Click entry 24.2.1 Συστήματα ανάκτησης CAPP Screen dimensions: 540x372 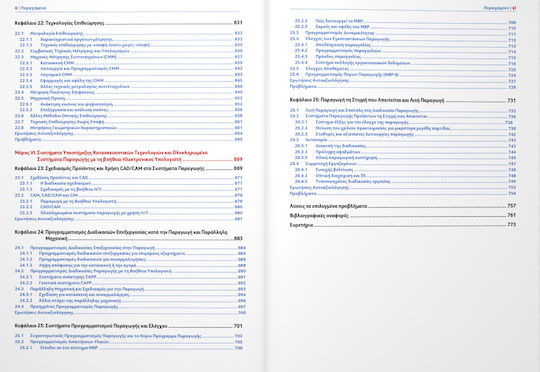coord(133,277)
